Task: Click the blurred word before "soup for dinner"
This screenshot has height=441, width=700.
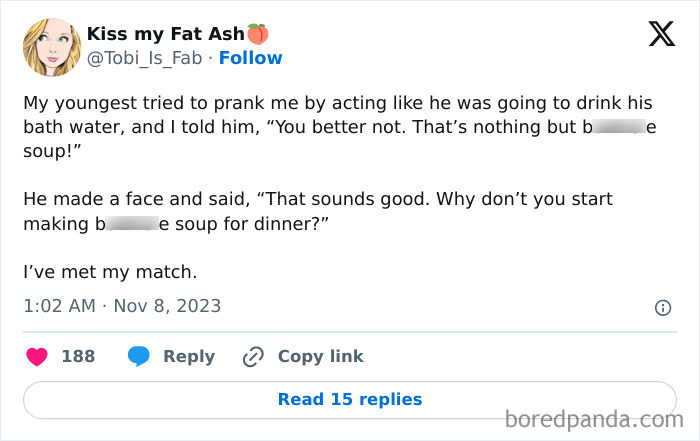Action: [x=131, y=225]
